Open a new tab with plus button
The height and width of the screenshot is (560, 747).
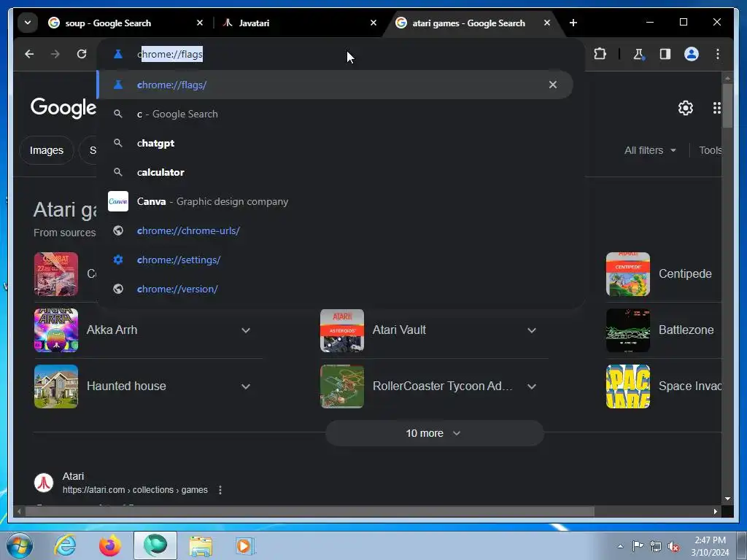[573, 23]
